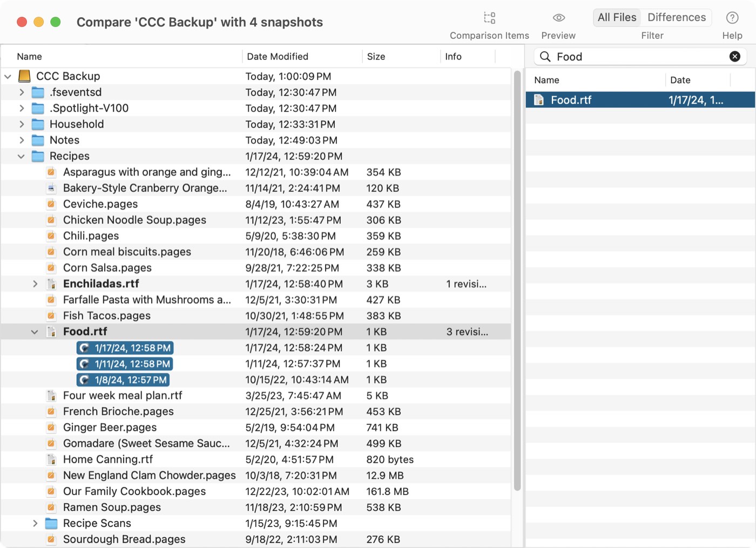Open Help question mark icon
The width and height of the screenshot is (756, 548).
(732, 18)
